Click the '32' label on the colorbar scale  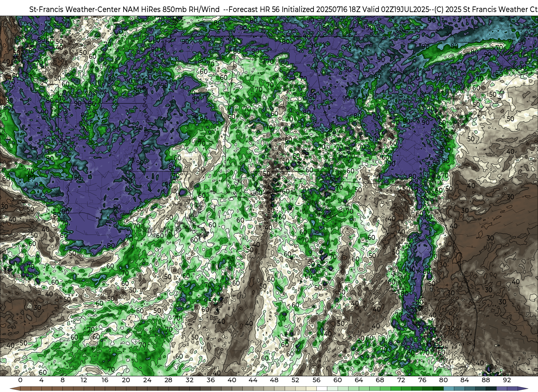[x=190, y=380]
